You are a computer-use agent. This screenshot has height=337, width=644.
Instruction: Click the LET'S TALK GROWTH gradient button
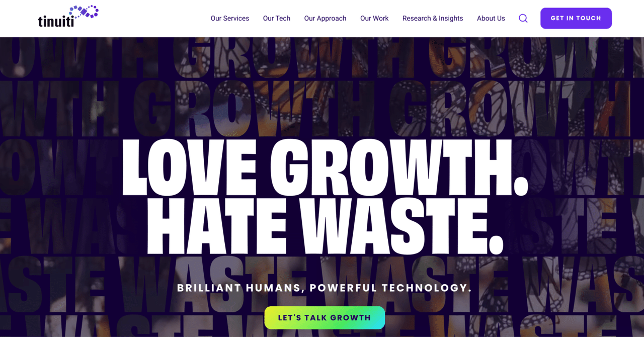(x=325, y=318)
